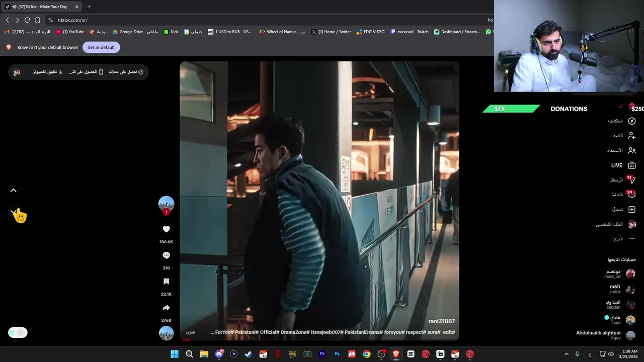Open followed account Abdulmalik alqhtani
Image resolution: width=644 pixels, height=362 pixels.
tap(606, 335)
